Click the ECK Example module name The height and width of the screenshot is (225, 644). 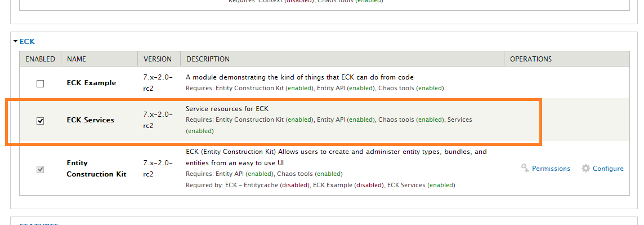(92, 83)
